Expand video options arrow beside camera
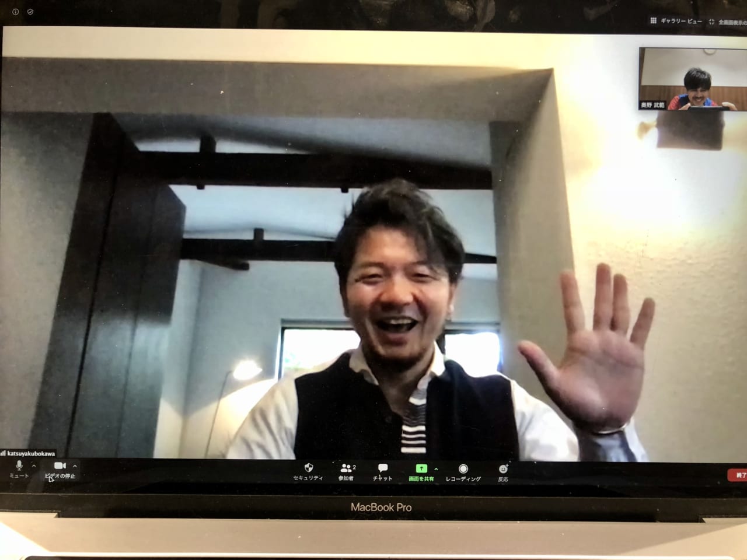 coord(75,466)
